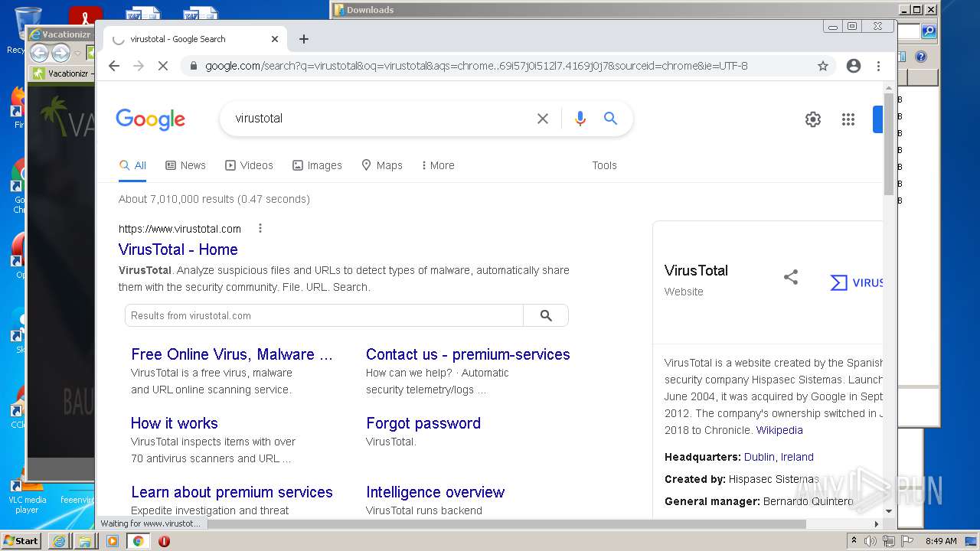The height and width of the screenshot is (551, 980).
Task: Open the Ireland link in knowledge panel
Action: (x=797, y=457)
